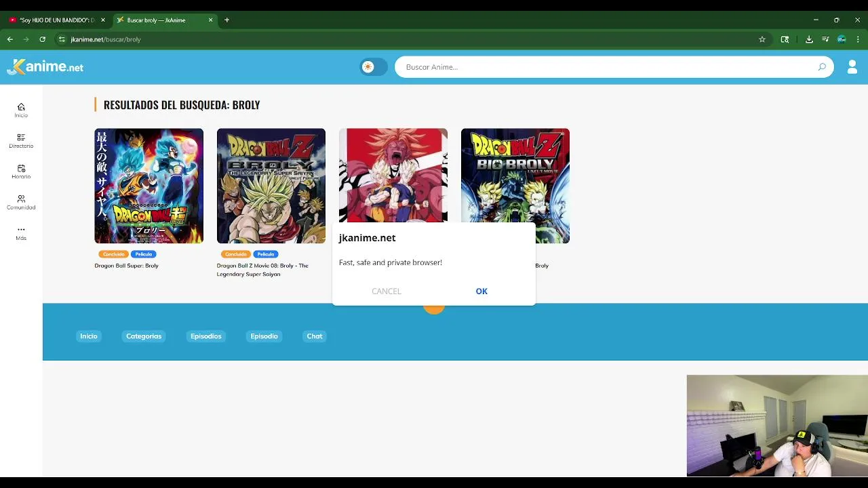868x488 pixels.
Task: Open the browser three-dot menu
Action: [858, 39]
